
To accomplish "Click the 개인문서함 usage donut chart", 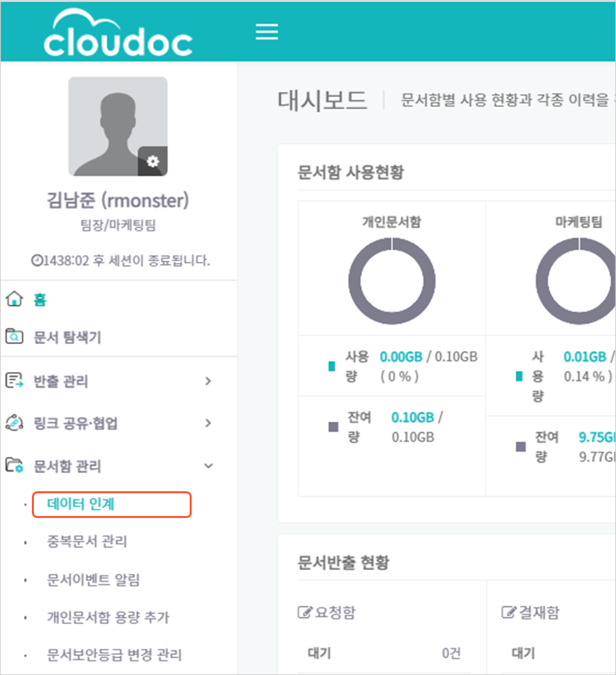I will tap(392, 281).
